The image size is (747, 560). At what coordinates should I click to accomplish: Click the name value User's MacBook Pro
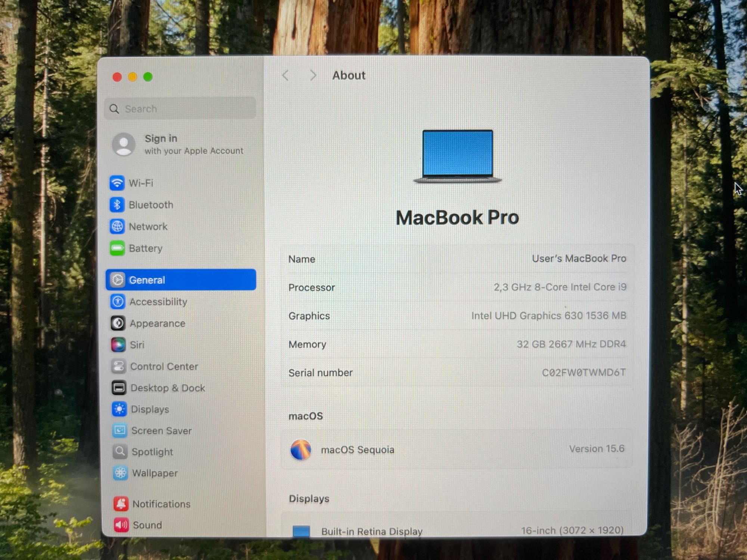click(579, 258)
